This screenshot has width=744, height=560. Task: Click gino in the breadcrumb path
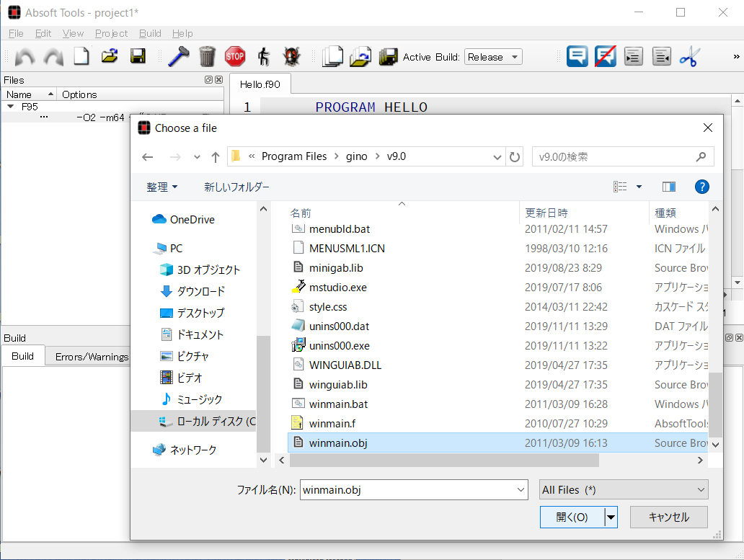pyautogui.click(x=356, y=156)
